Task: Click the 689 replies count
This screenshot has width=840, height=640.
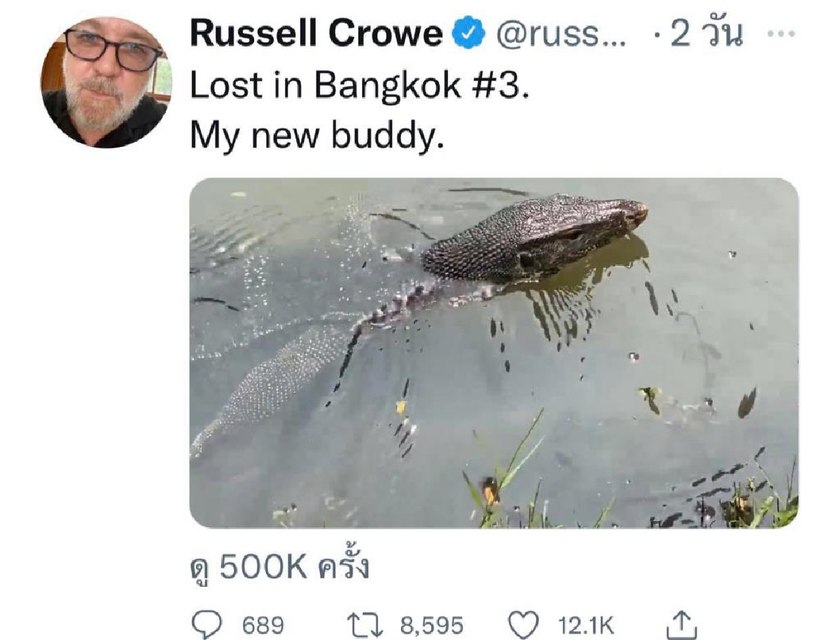Action: click(263, 625)
